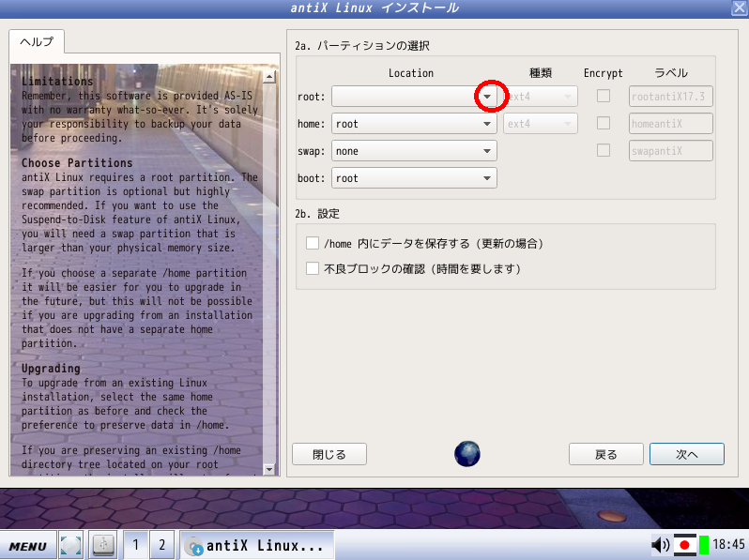Toggle Encrypt checkbox for home
This screenshot has height=560, width=749.
pyautogui.click(x=604, y=123)
